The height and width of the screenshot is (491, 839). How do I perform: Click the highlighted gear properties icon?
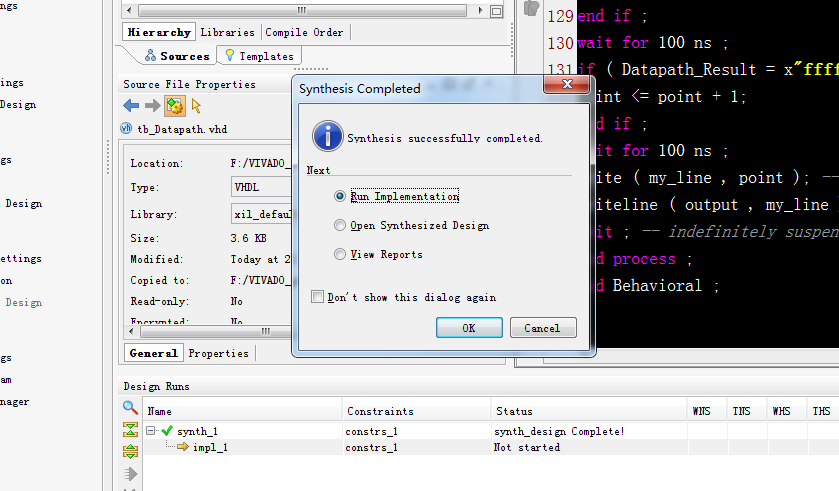pyautogui.click(x=174, y=105)
